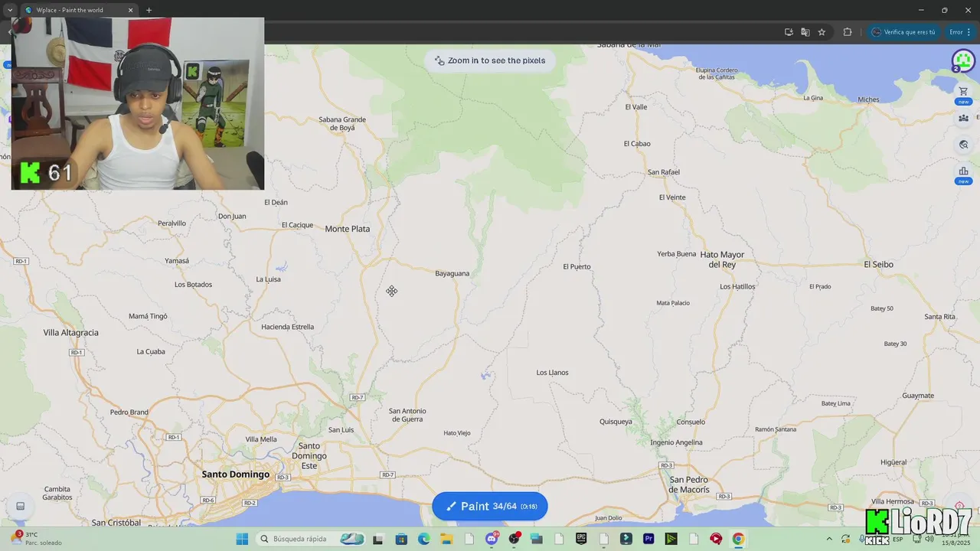This screenshot has width=980, height=551.
Task: Open the alliance people group icon
Action: coord(963,118)
